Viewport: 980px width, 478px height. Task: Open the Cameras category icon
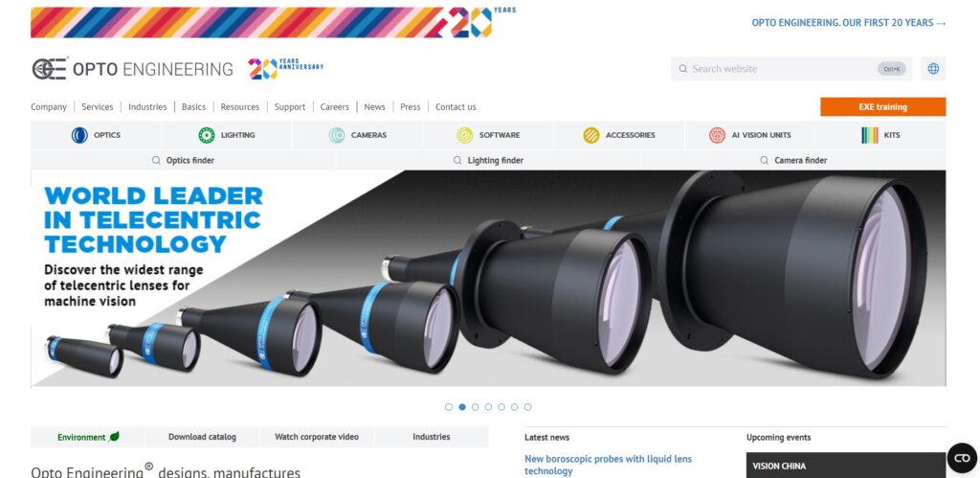(x=337, y=135)
